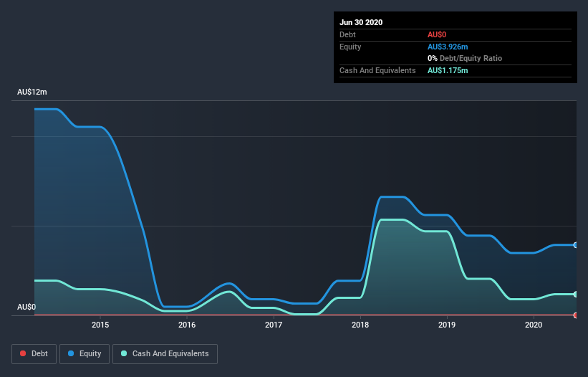Click the AU$0 y-axis label

[x=26, y=307]
